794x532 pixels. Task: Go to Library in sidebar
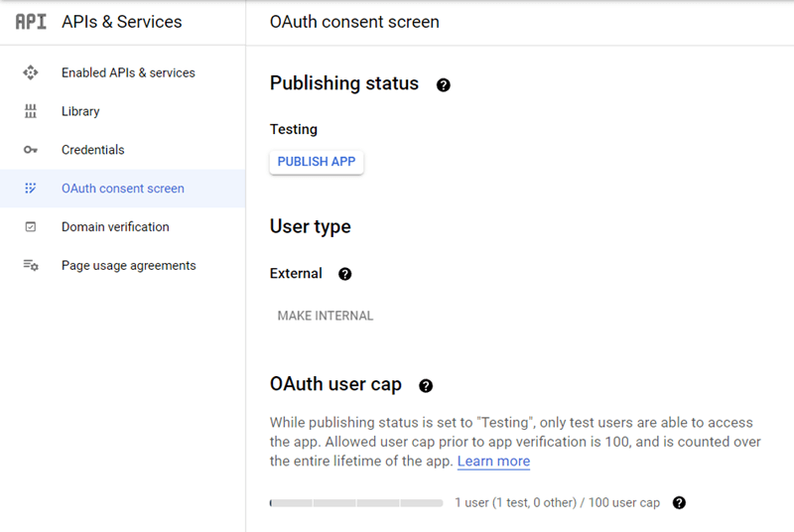(x=80, y=111)
